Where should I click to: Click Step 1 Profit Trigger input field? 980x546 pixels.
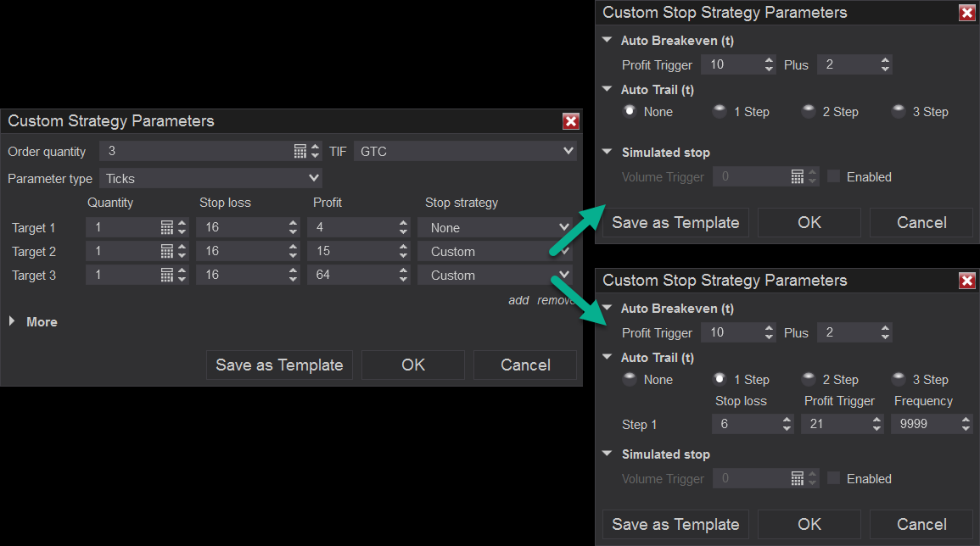[835, 425]
